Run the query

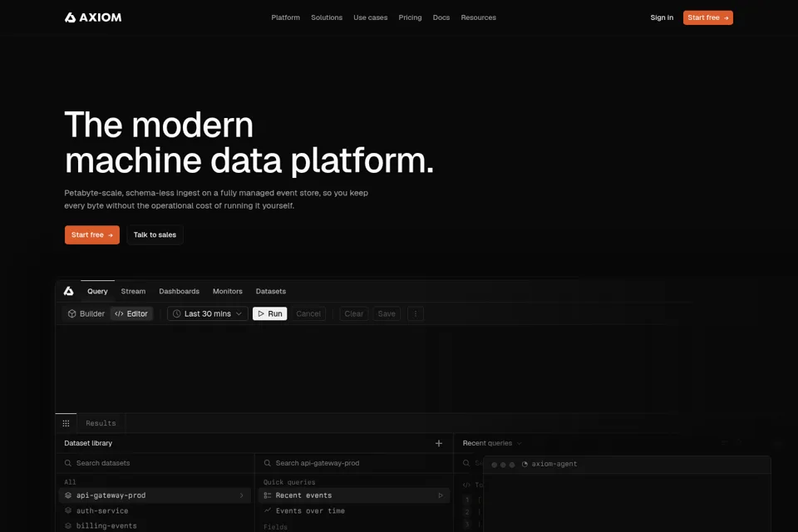click(269, 313)
